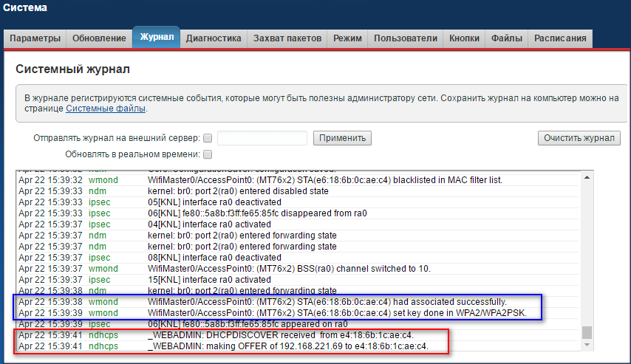Switch to the Режим tab
The width and height of the screenshot is (631, 364).
(347, 38)
